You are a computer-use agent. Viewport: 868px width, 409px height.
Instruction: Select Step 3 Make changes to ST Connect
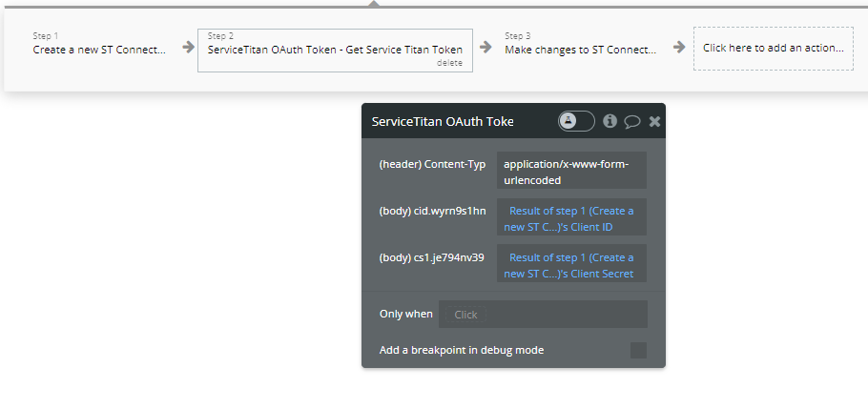(580, 44)
